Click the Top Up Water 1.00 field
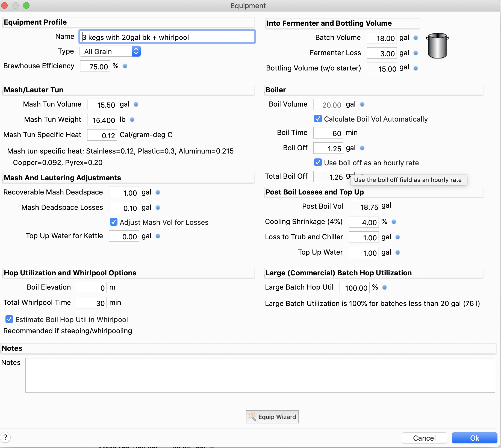501x448 pixels. pyautogui.click(x=364, y=253)
